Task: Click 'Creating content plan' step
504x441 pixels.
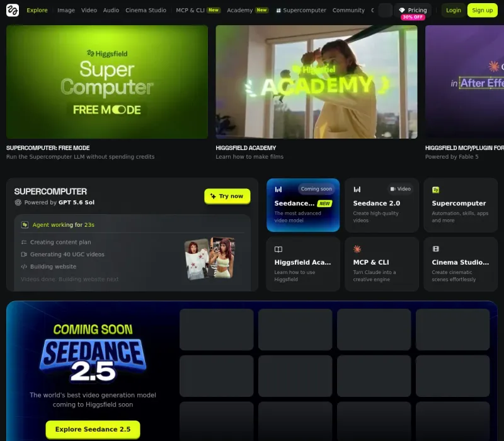Action: (60, 242)
